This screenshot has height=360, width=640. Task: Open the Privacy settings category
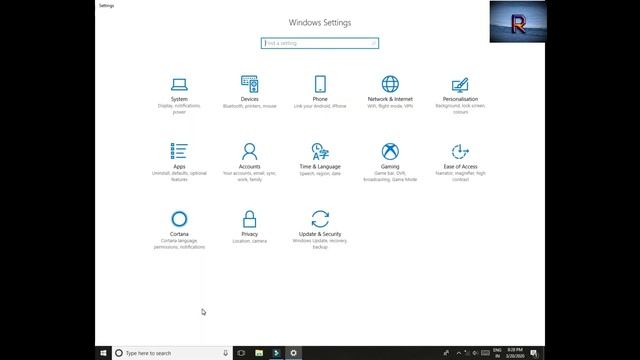tap(249, 227)
